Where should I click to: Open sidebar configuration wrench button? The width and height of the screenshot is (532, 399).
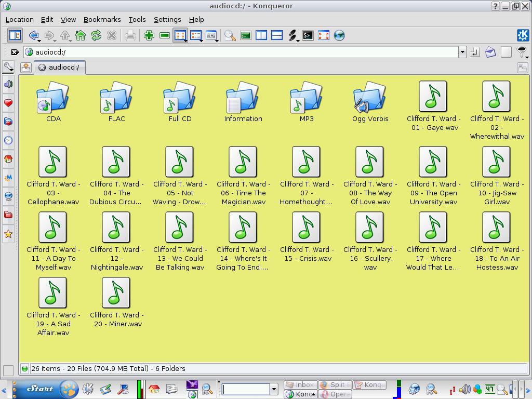pos(8,66)
